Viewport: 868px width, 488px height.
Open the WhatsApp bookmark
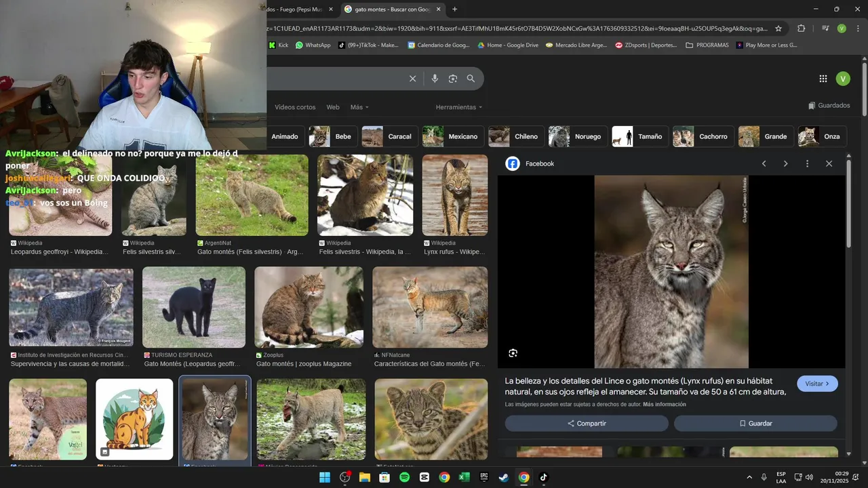tap(313, 45)
